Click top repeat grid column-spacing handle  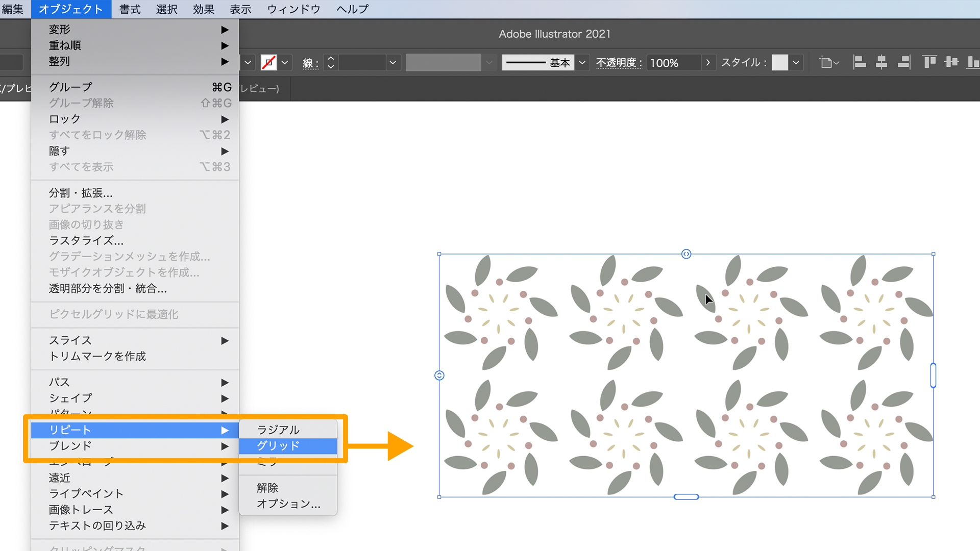(686, 254)
